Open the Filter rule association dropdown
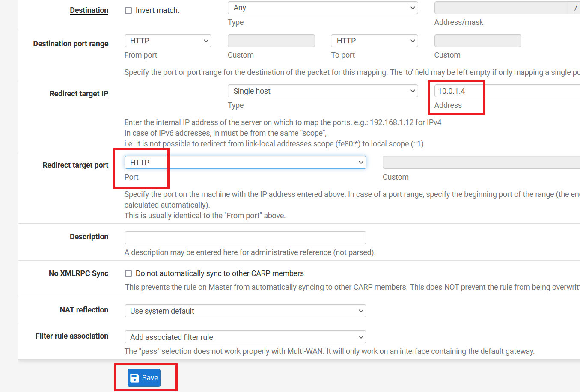 pos(245,337)
